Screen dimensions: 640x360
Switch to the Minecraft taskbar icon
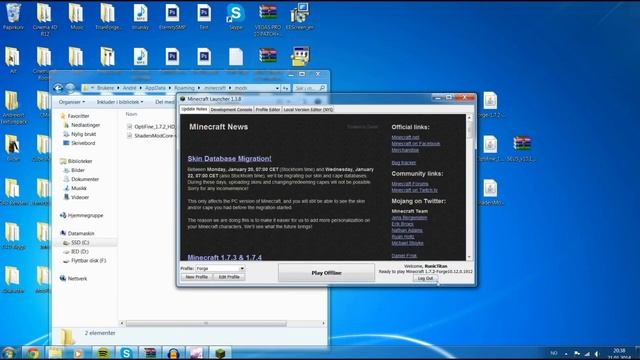pos(220,353)
